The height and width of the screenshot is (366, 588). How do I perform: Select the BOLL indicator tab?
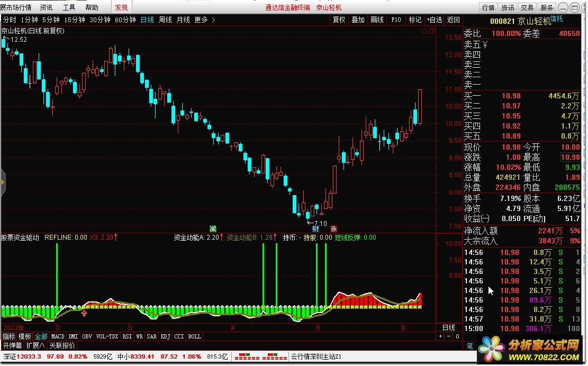tap(195, 336)
